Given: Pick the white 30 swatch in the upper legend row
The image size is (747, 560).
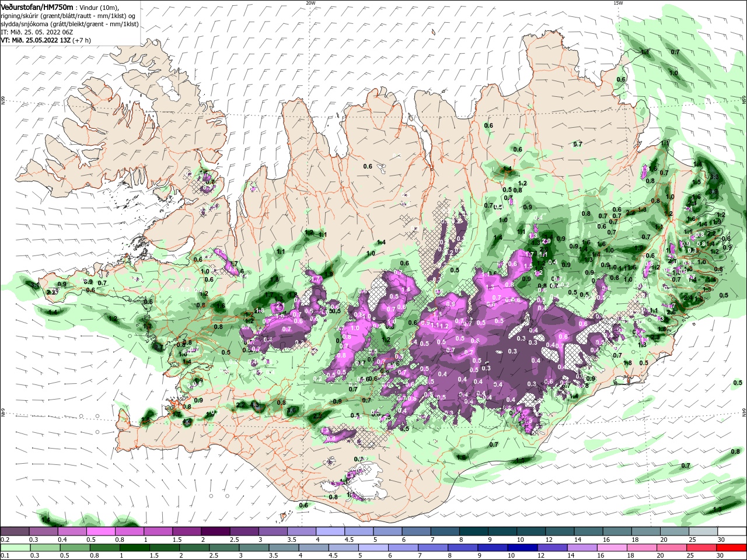Looking at the screenshot, I should tap(732, 531).
